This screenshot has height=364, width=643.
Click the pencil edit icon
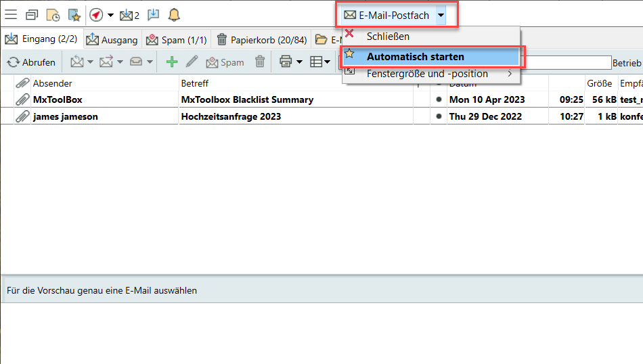coord(192,62)
